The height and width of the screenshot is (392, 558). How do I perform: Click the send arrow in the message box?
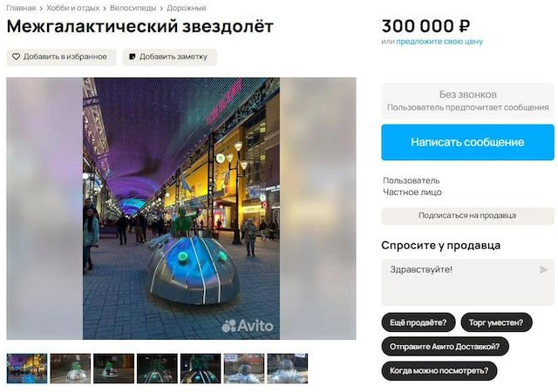click(543, 270)
